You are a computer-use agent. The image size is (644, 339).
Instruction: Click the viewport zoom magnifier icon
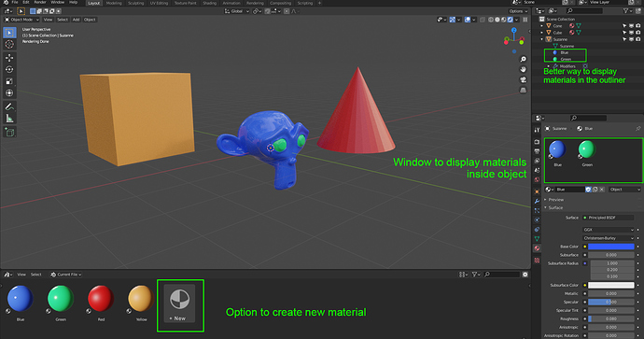(523, 60)
